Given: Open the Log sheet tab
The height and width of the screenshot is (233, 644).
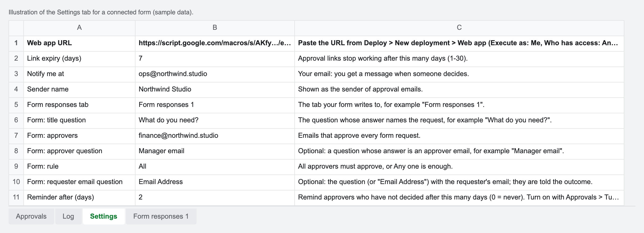Looking at the screenshot, I should tap(68, 216).
